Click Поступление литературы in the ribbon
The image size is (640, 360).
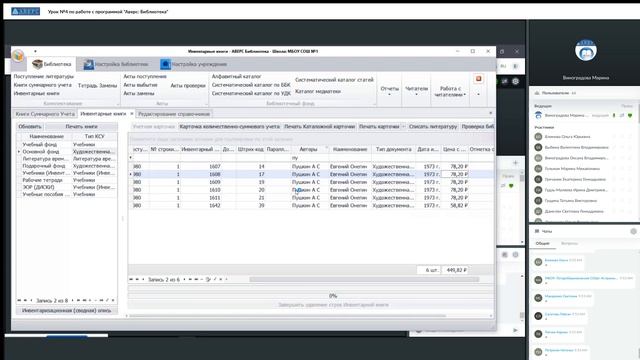[x=44, y=76]
